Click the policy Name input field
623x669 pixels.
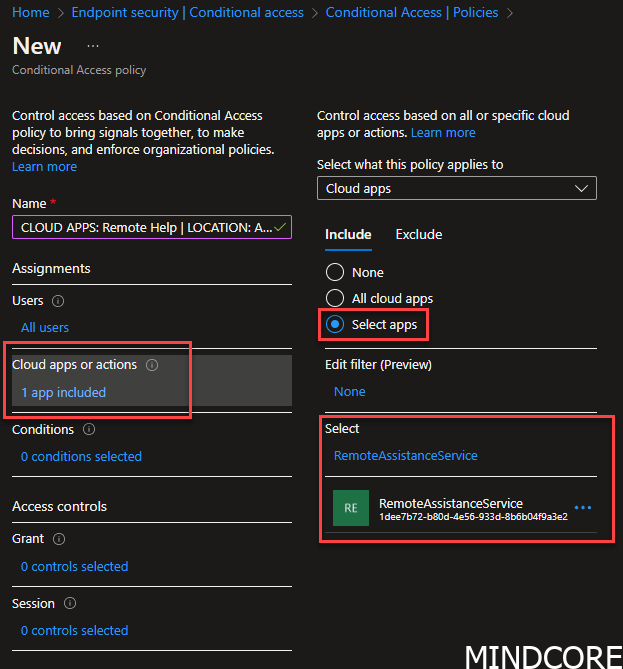coord(152,227)
